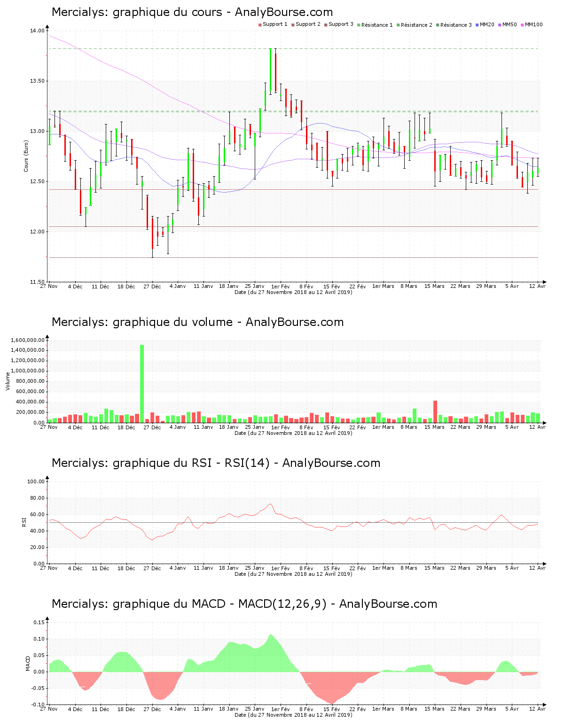Viewport: 564px width, 728px height.
Task: Click the MM20 legend entry
Action: [485, 24]
